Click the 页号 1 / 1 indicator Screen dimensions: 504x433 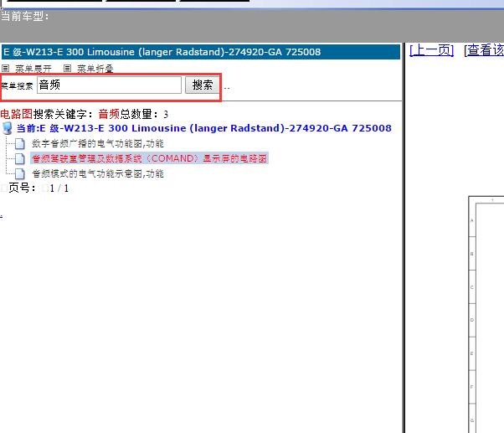[39, 188]
